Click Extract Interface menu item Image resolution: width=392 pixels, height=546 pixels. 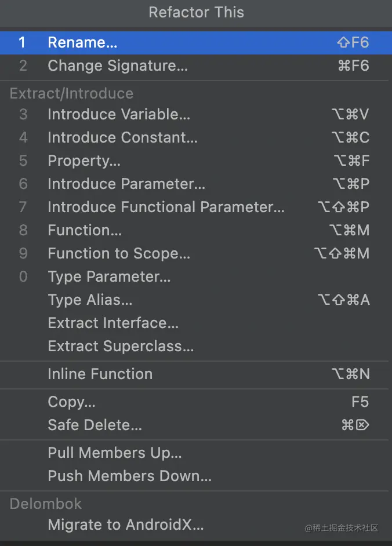pos(113,323)
